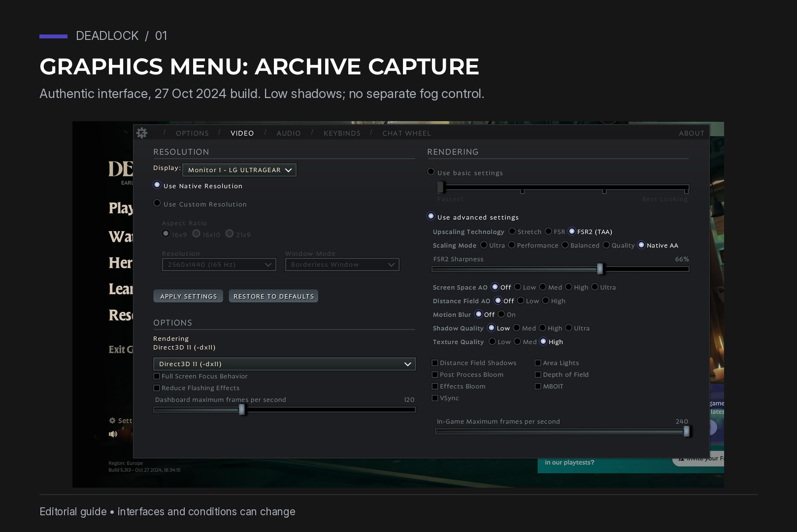797x532 pixels.
Task: Toggle Effects Bloom checkbox
Action: click(x=435, y=387)
